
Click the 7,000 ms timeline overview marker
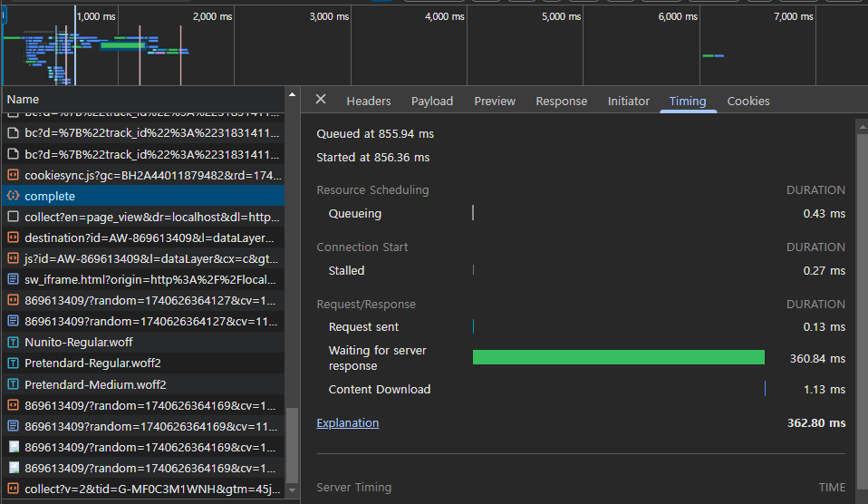click(794, 16)
